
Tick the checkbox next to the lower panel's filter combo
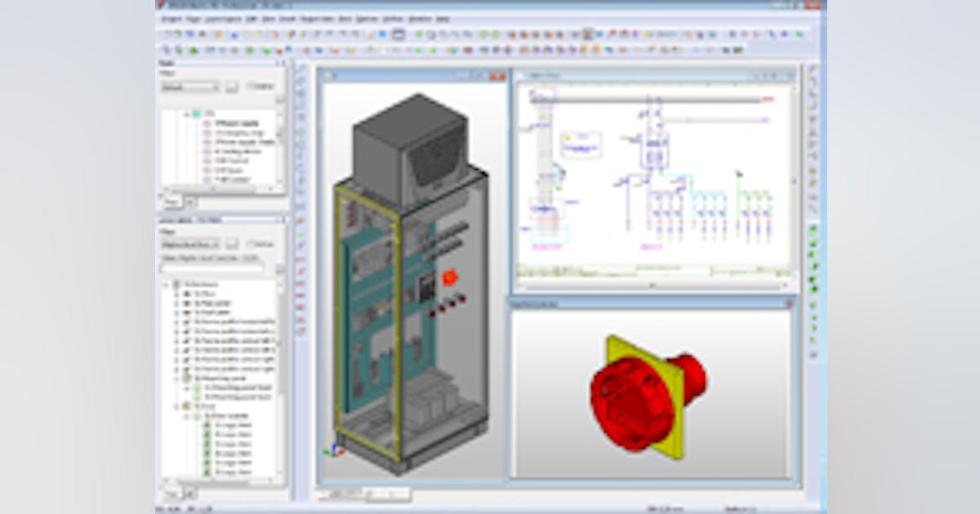[x=251, y=245]
